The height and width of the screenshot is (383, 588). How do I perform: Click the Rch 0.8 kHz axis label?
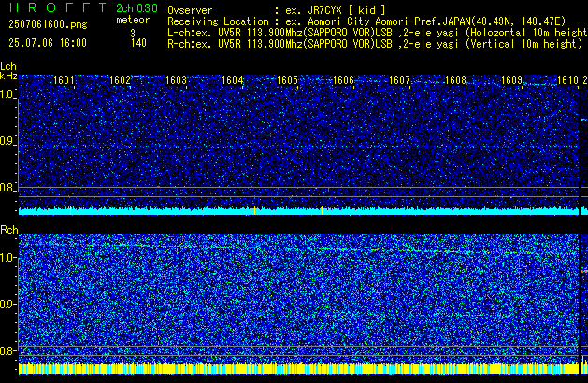[x=7, y=350]
